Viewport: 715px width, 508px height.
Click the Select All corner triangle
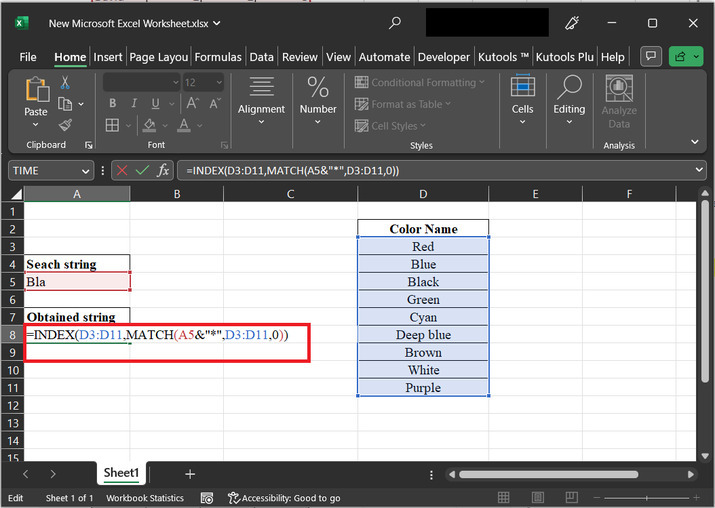(x=16, y=195)
